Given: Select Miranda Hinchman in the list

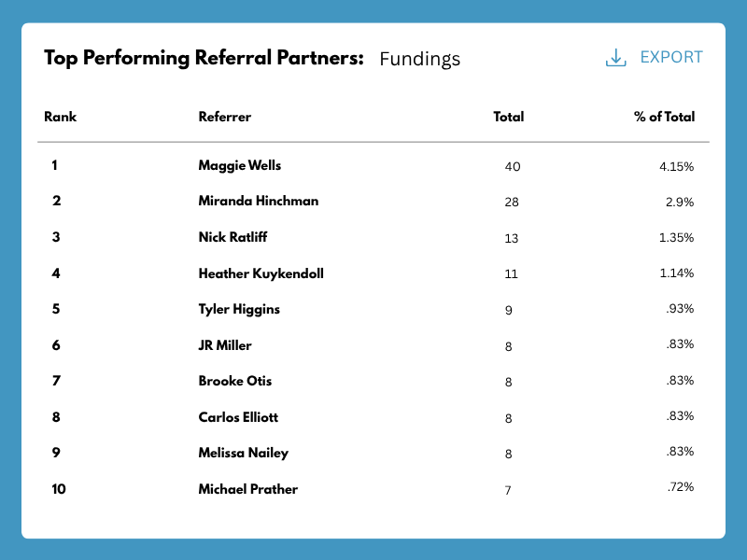Looking at the screenshot, I should pyautogui.click(x=259, y=201).
